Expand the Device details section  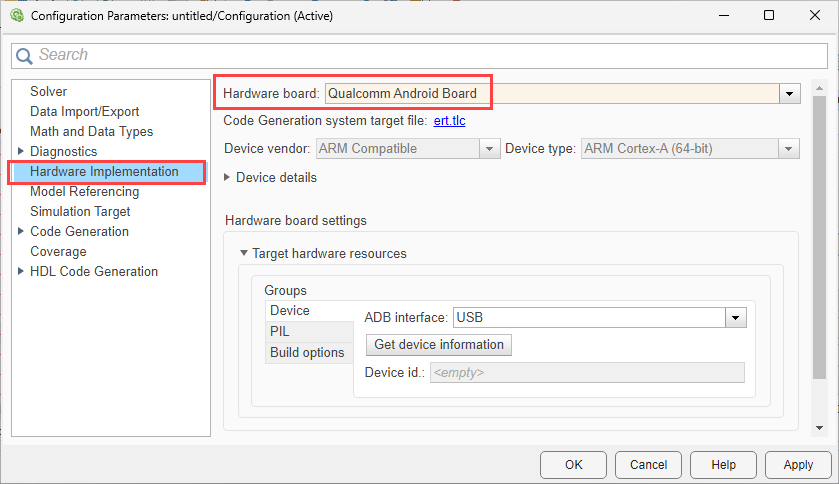(x=228, y=177)
